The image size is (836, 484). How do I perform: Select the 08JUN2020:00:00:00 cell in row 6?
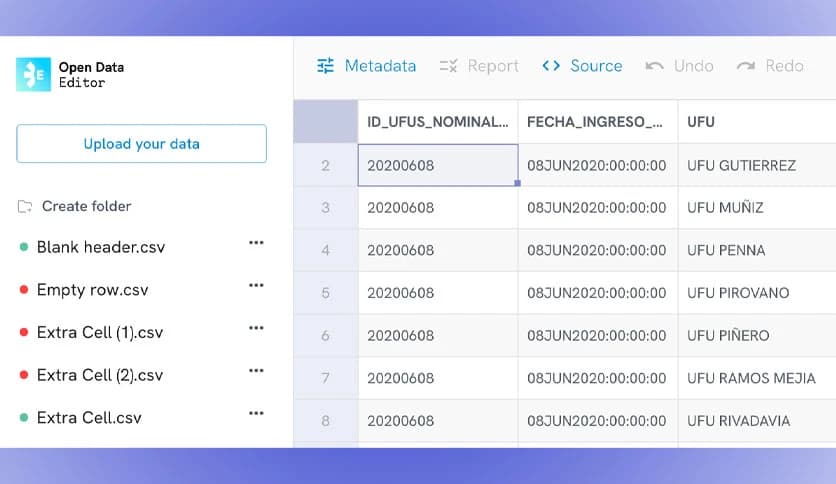[x=598, y=336]
